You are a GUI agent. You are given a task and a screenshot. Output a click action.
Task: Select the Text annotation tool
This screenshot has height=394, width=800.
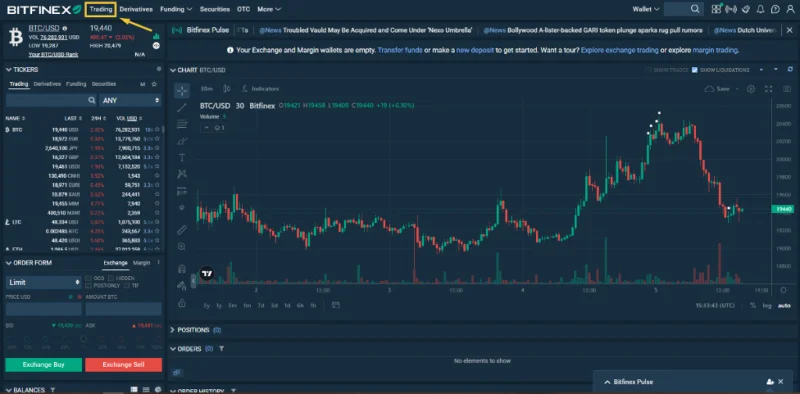pos(182,158)
